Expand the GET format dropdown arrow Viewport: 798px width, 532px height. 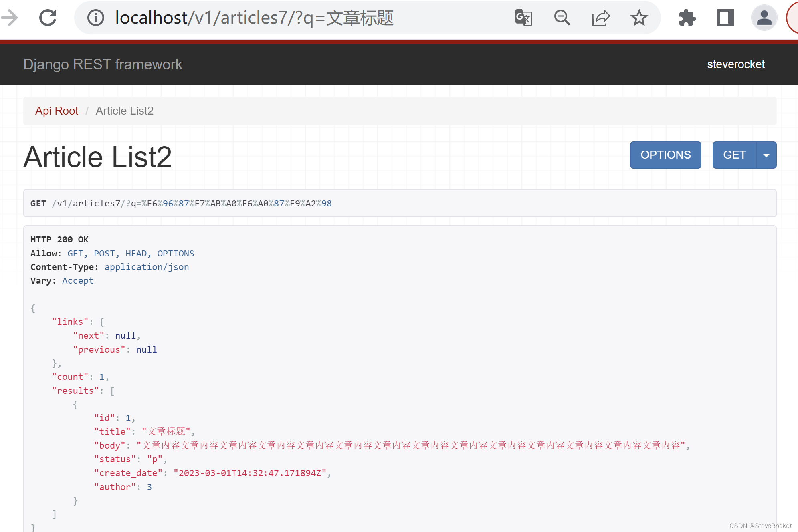[x=766, y=155]
